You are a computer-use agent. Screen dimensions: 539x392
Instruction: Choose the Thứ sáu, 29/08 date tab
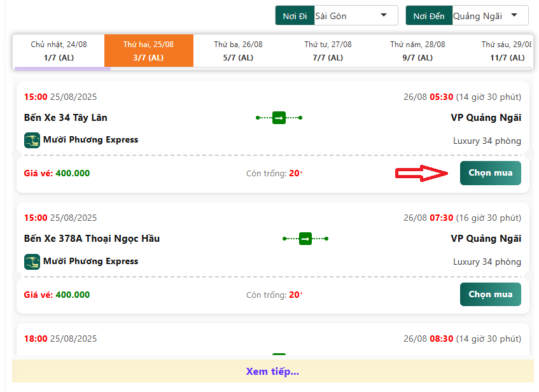pos(507,51)
